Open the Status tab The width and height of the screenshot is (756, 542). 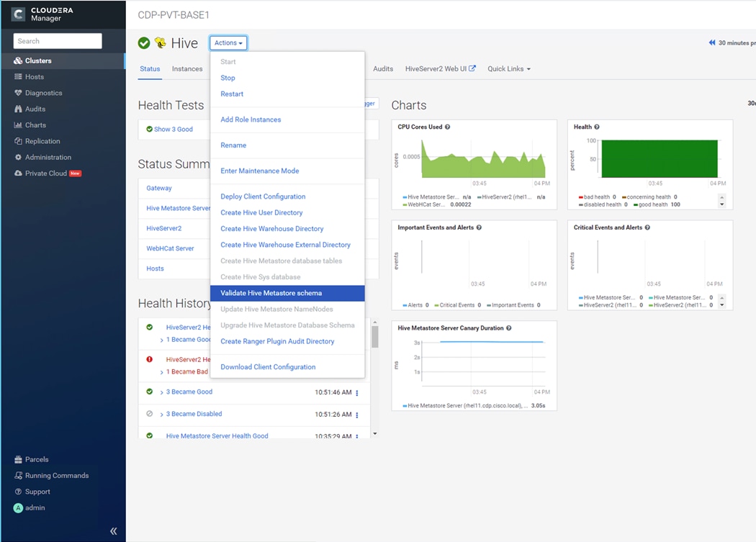[150, 69]
